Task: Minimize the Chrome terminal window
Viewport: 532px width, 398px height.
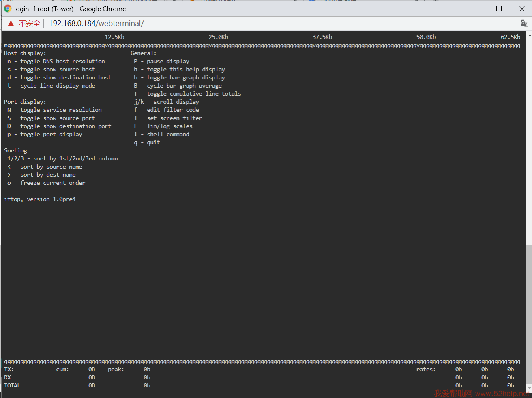Action: pyautogui.click(x=476, y=9)
